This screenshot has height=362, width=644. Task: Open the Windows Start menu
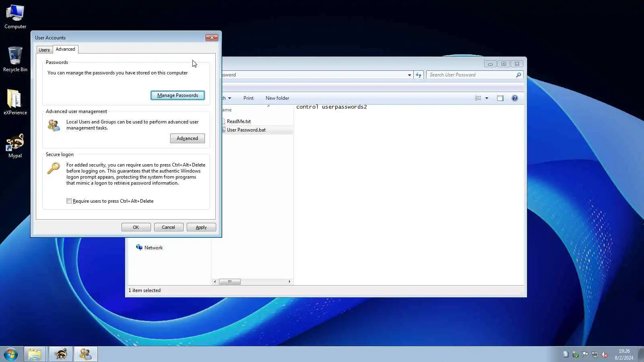11,354
